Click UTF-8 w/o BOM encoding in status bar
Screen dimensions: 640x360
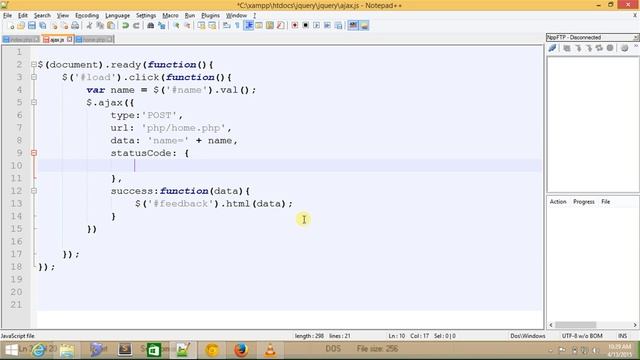click(582, 336)
